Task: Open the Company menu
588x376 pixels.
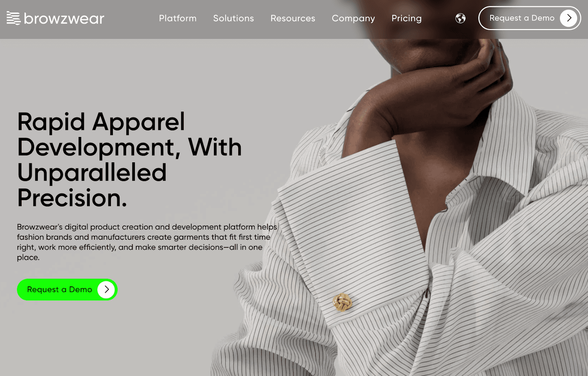Action: [353, 18]
